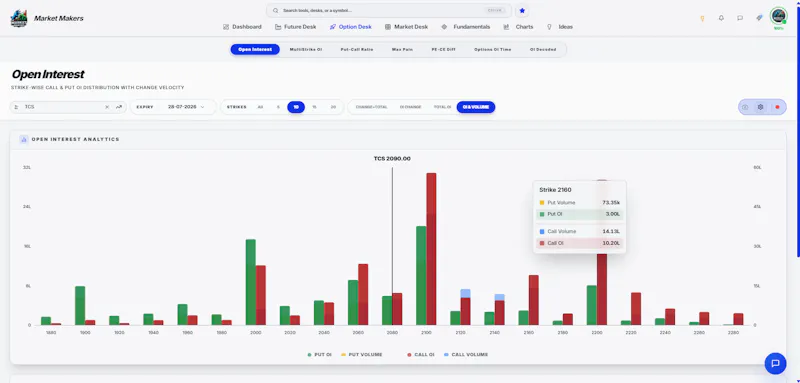Select 20 strikes option
Screen dimensions: 800x383
click(333, 107)
